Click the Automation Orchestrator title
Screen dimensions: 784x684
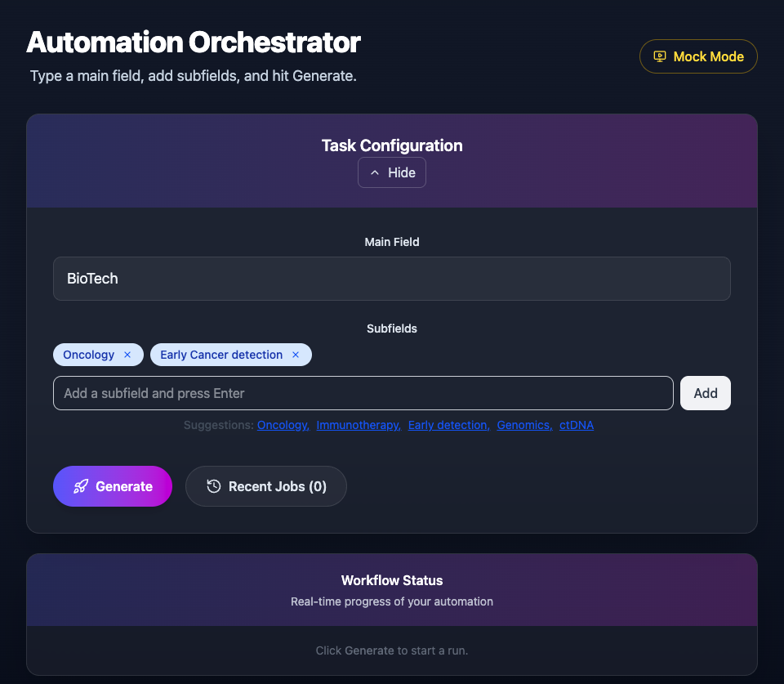tap(193, 42)
